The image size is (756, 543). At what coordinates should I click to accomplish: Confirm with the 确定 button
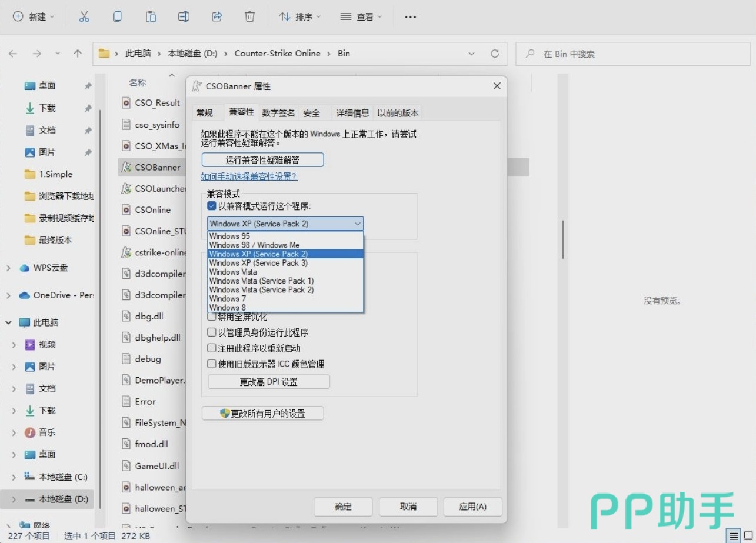[x=343, y=507]
